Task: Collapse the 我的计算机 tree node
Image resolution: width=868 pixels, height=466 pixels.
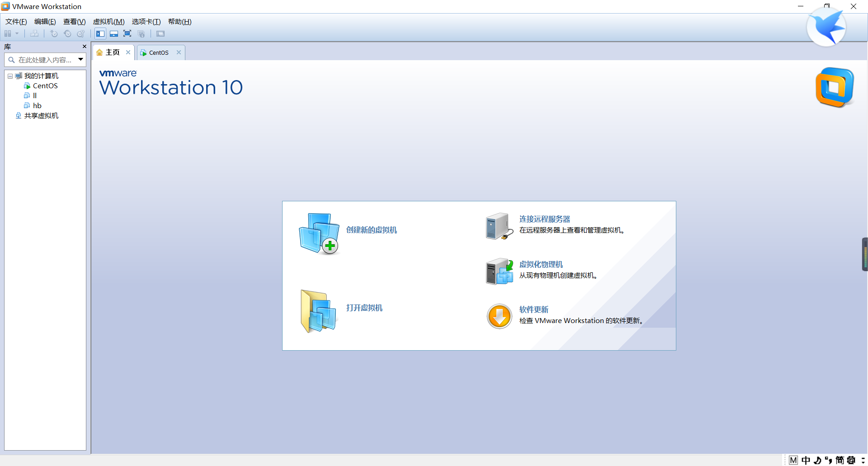Action: [10, 76]
